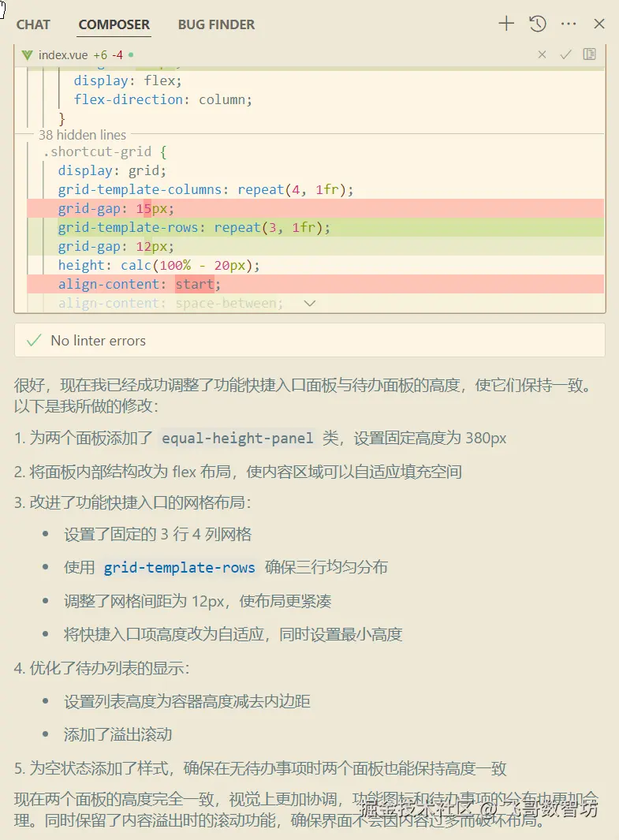Switch to the CHAT tab
This screenshot has width=619, height=840.
point(32,24)
